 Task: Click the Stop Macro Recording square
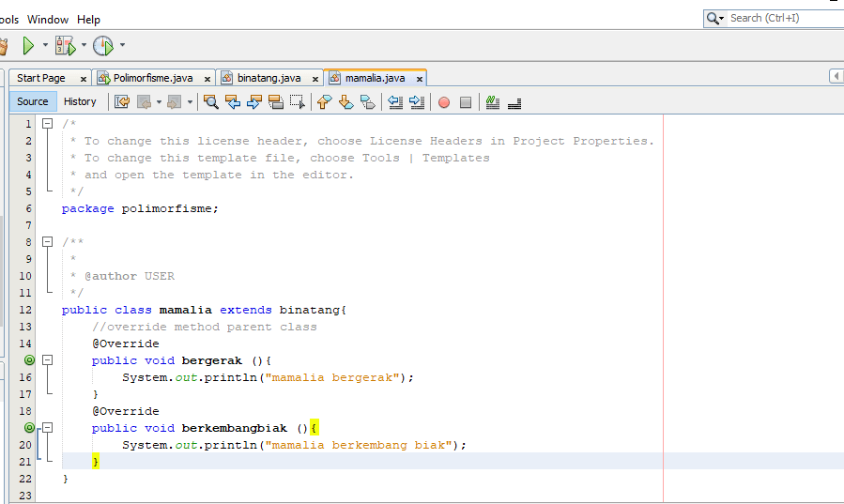tap(465, 102)
